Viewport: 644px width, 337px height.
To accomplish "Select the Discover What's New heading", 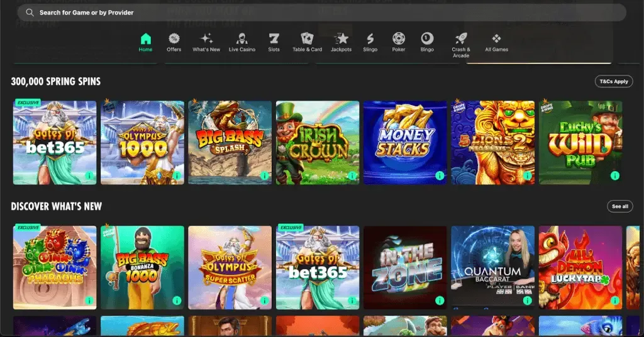I will click(x=56, y=206).
